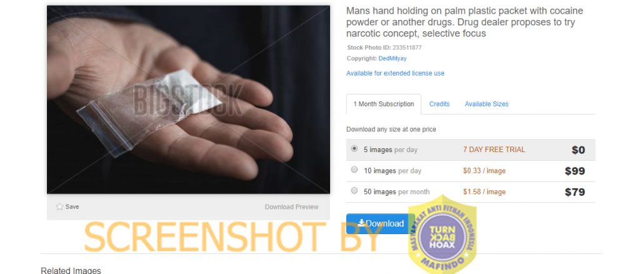Click the Related Images heading
Viewport: 644px width, 274px height.
point(71,271)
